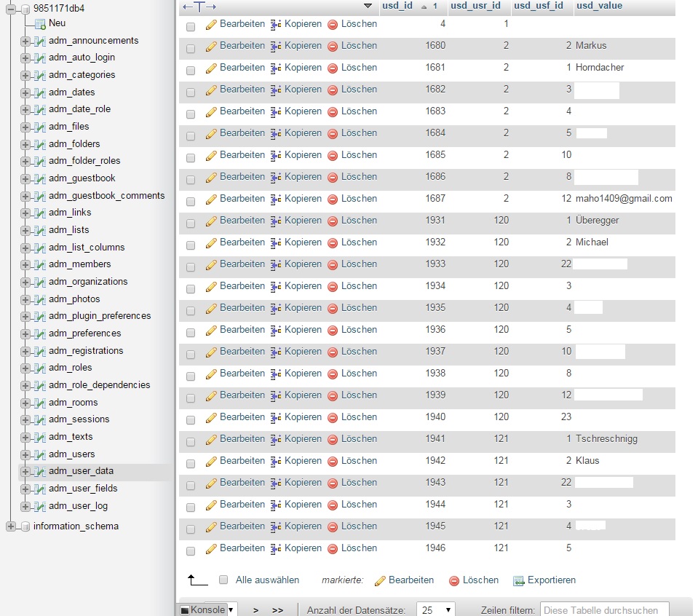Click the Exportieren icon below the table

[x=518, y=581]
